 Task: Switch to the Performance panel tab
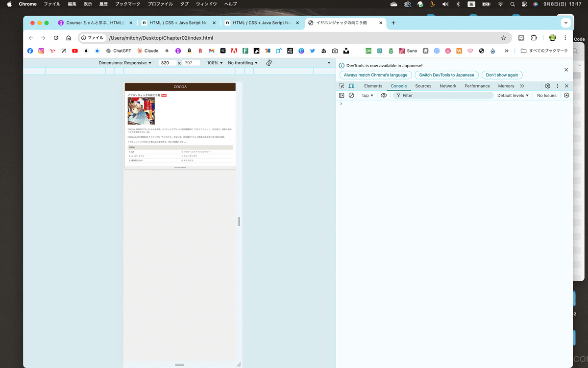(x=477, y=86)
